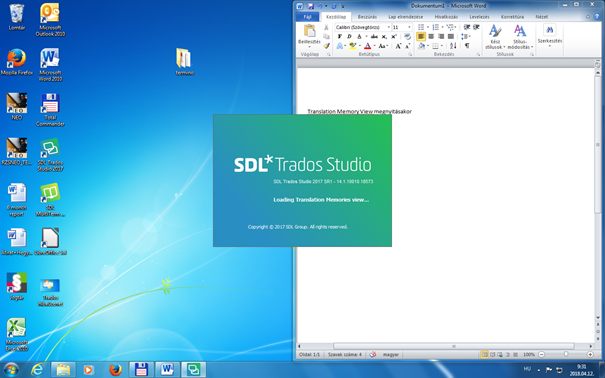Image resolution: width=605 pixels, height=378 pixels.
Task: Open the blue Fájl menu button
Action: pyautogui.click(x=307, y=17)
